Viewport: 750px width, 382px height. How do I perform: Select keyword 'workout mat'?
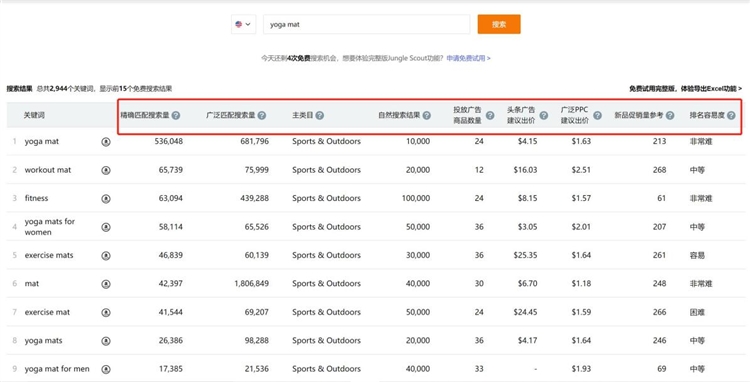[x=48, y=170]
